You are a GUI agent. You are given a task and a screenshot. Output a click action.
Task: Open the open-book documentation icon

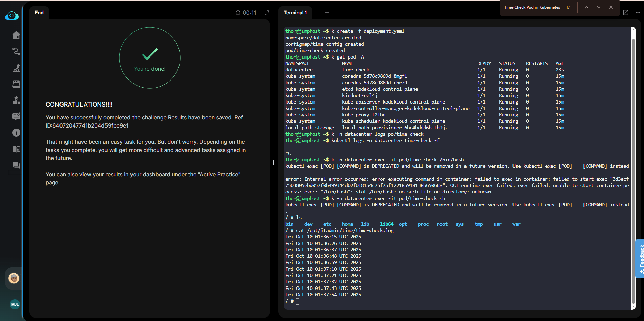16,149
